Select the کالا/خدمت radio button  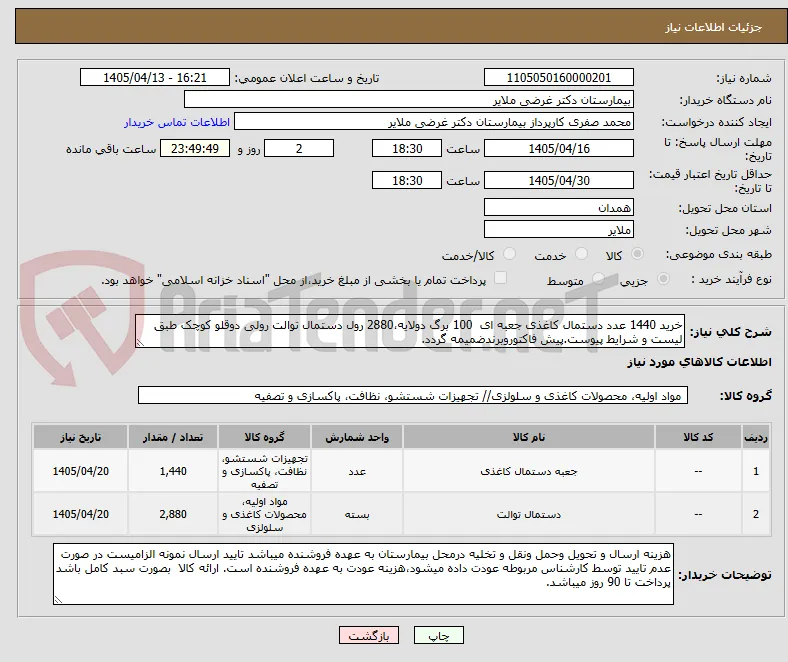[509, 254]
